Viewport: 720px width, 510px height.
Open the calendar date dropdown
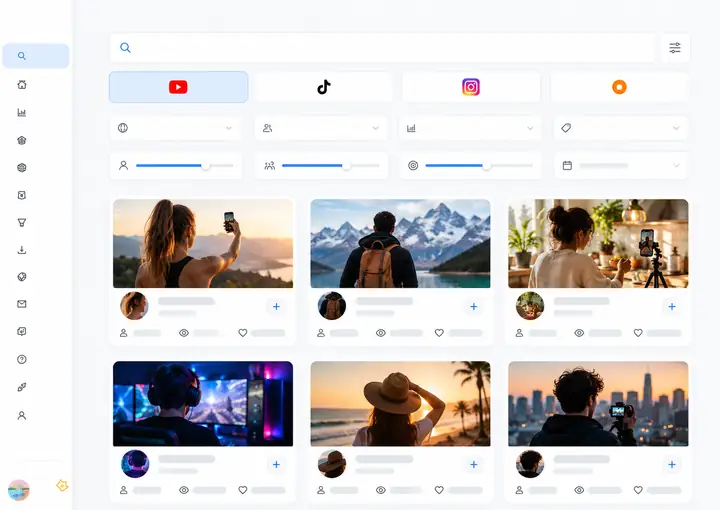[621, 165]
